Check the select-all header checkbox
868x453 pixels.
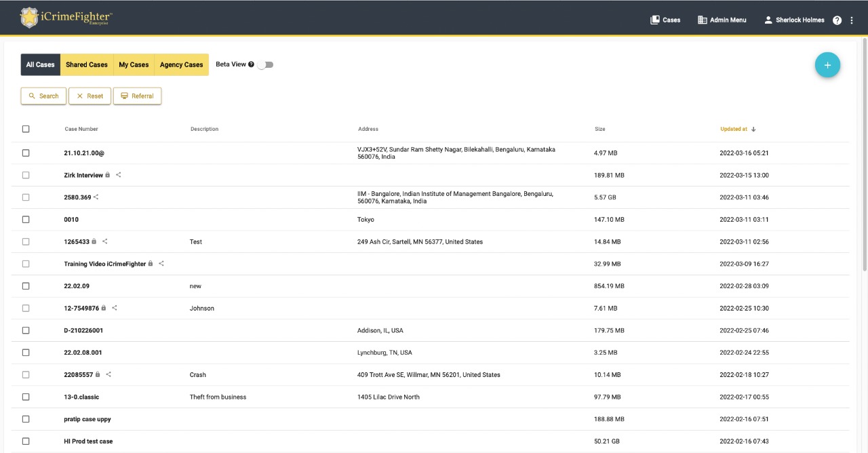point(26,129)
